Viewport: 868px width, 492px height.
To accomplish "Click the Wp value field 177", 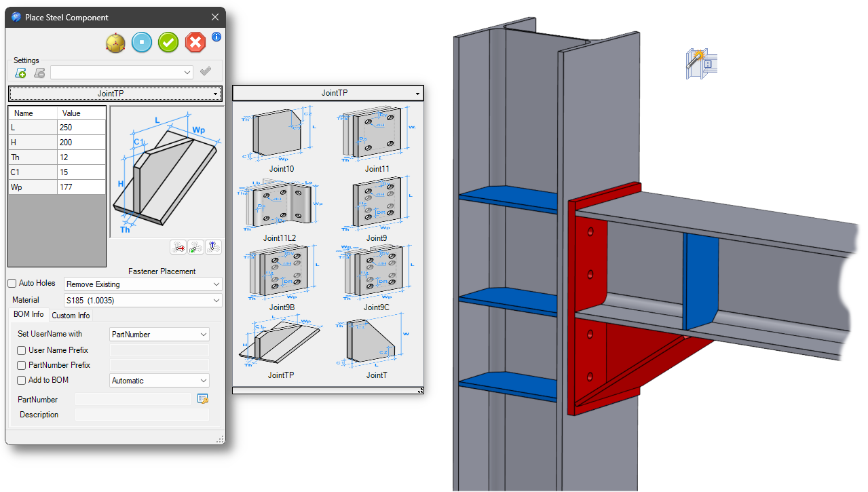I will tap(81, 187).
